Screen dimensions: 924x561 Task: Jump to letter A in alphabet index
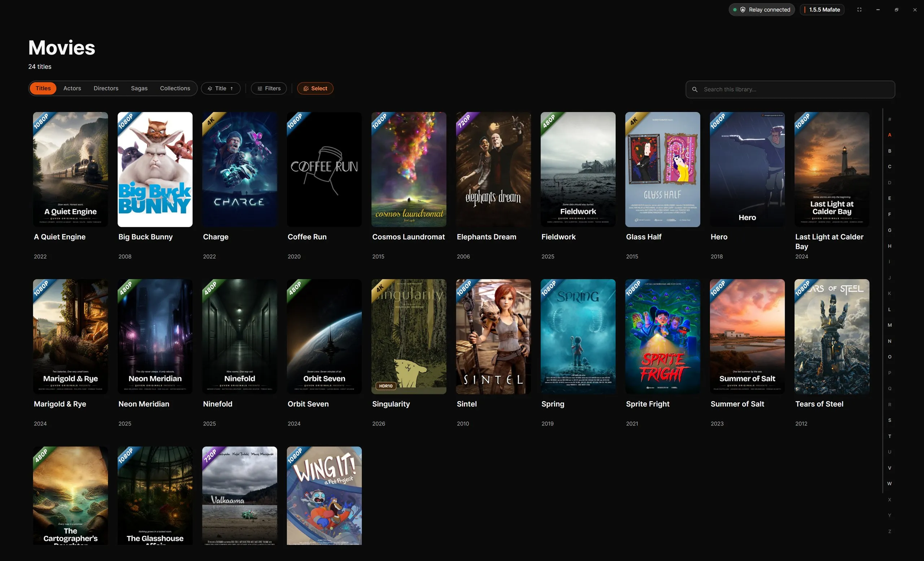(889, 135)
